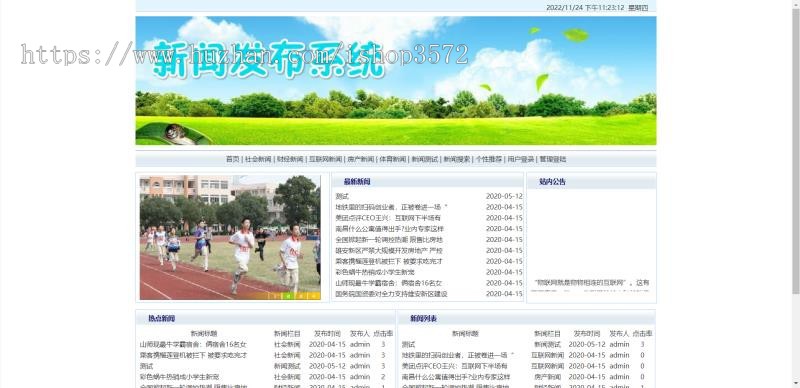Click the date and time display at top
This screenshot has width=800, height=388.
(x=597, y=8)
